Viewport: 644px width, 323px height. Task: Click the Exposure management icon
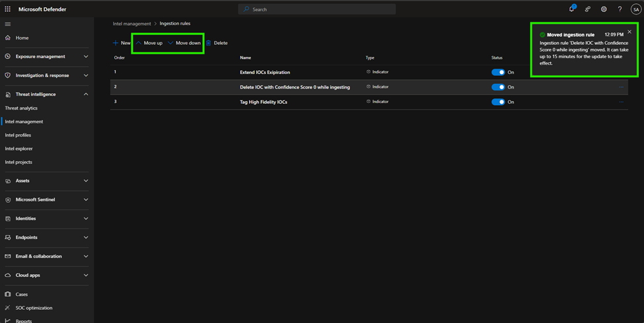7,56
